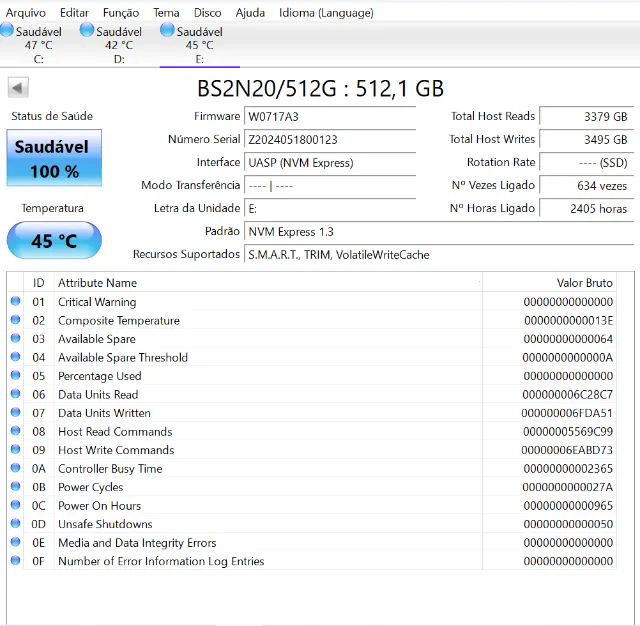Click the status dot for Power Cycles

coord(16,486)
